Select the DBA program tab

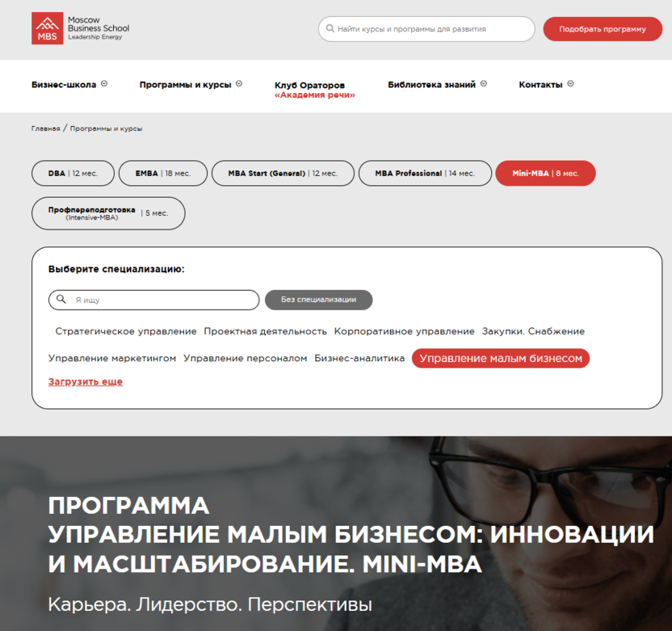[x=73, y=173]
